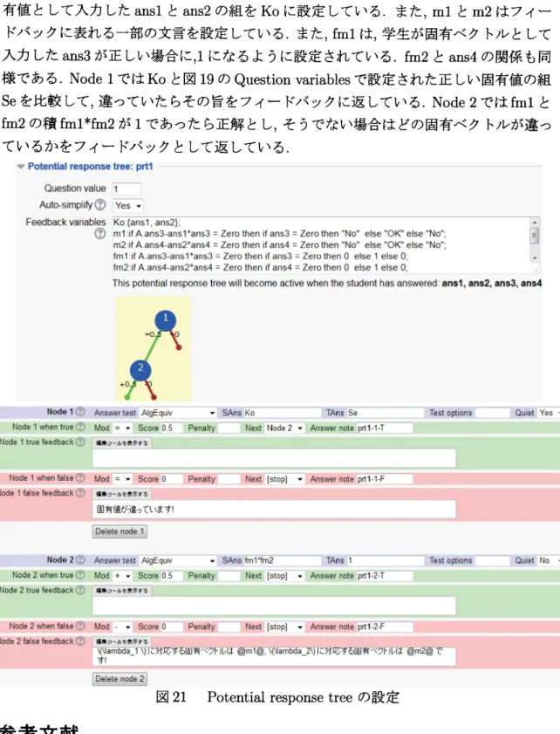Click Node 1 true feedback text box
The height and width of the screenshot is (734, 560).
click(x=274, y=458)
